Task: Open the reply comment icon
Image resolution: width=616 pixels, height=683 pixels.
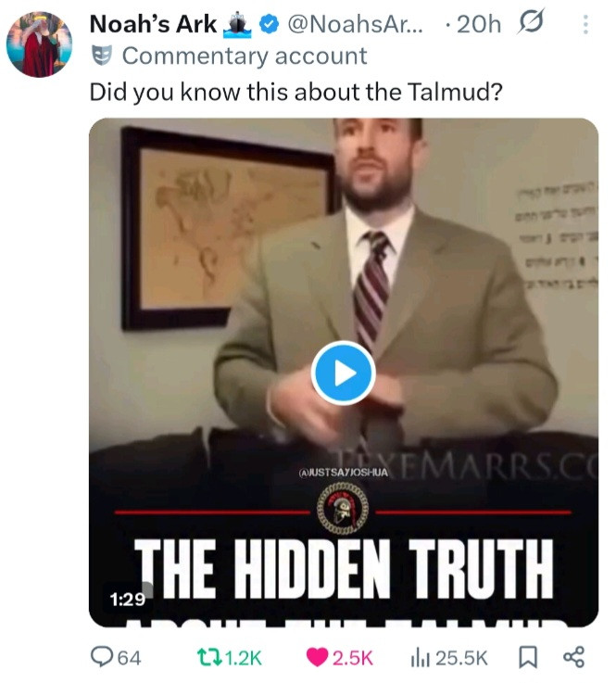Action: click(101, 657)
